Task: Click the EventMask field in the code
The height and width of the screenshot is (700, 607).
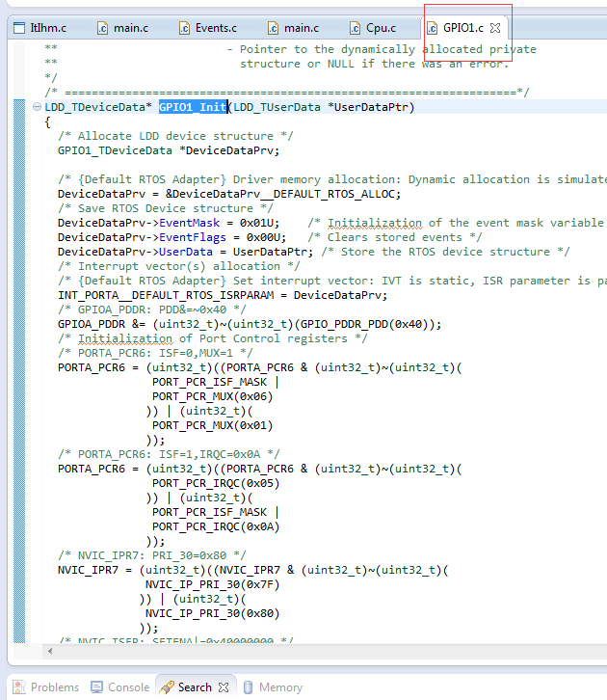Action: click(x=190, y=223)
